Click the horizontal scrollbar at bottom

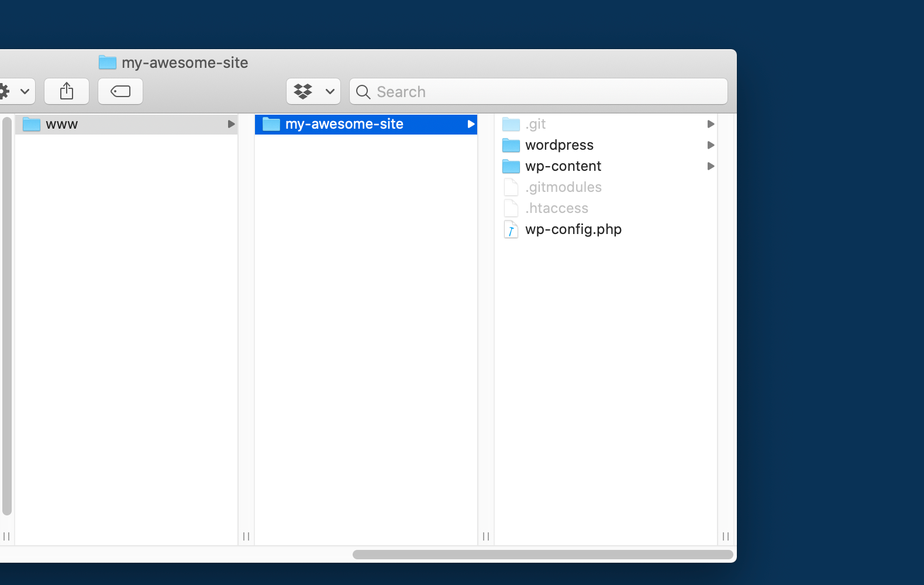pos(543,555)
